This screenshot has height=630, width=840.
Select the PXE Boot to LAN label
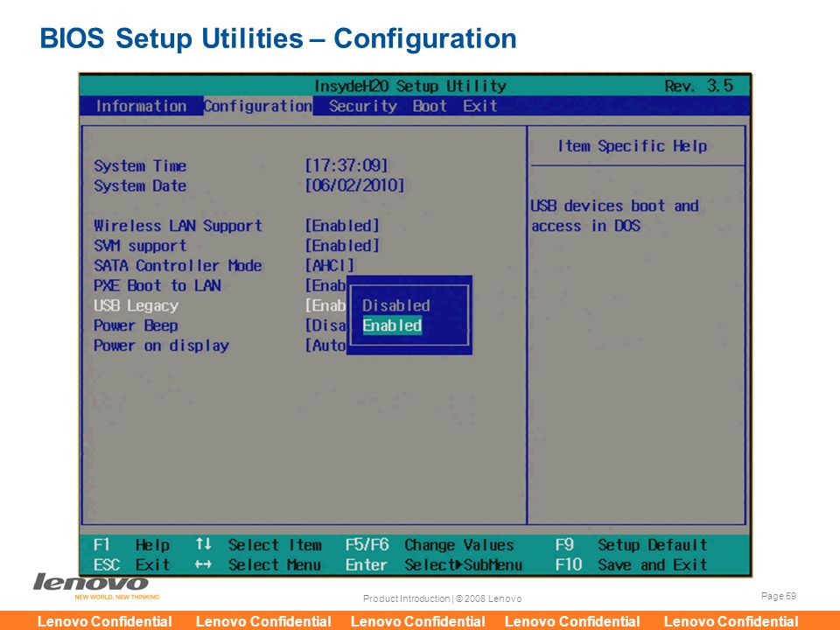(x=157, y=285)
